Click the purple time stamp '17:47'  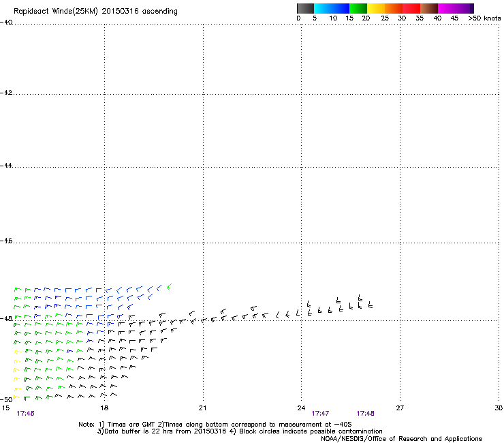click(x=320, y=414)
